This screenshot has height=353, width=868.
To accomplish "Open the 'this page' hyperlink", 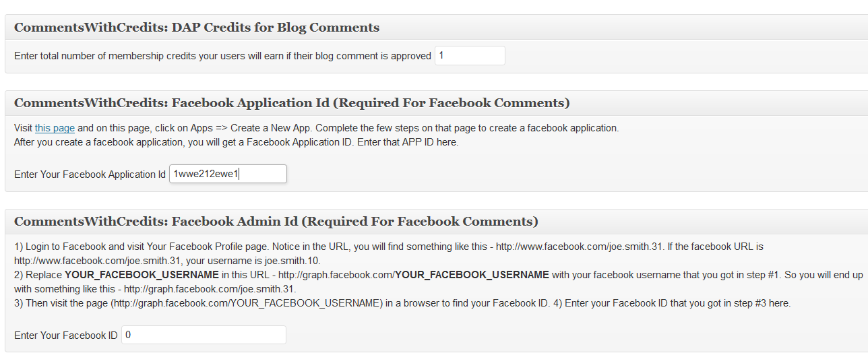I will click(55, 128).
